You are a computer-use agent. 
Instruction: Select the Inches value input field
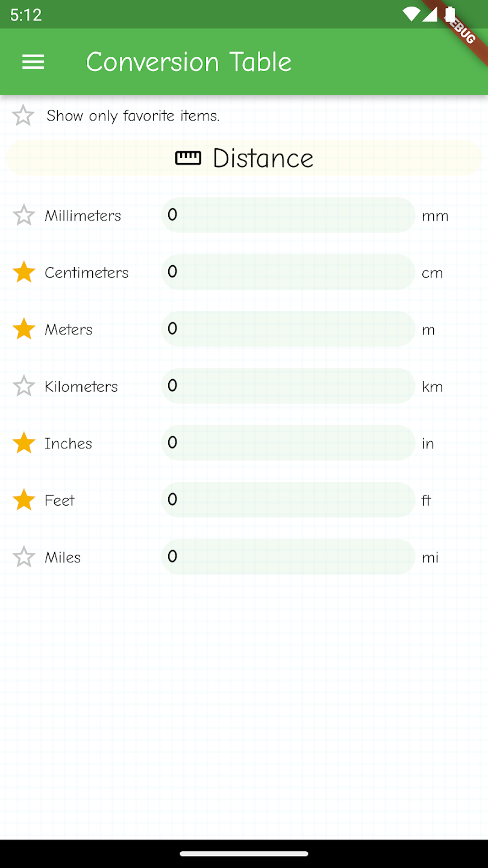pyautogui.click(x=287, y=442)
